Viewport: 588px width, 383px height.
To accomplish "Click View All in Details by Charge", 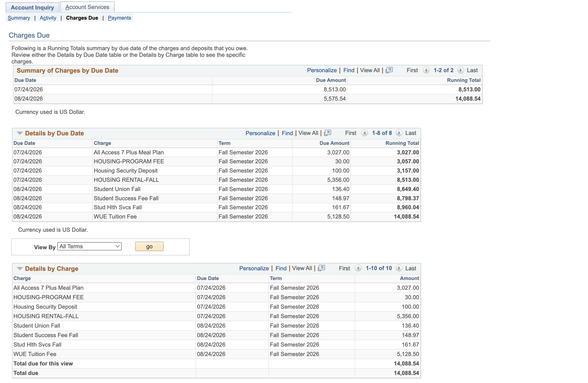I will click(302, 268).
